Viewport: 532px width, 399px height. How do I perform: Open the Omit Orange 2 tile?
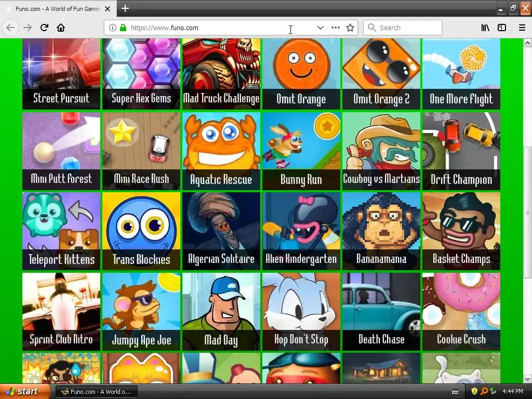(381, 74)
